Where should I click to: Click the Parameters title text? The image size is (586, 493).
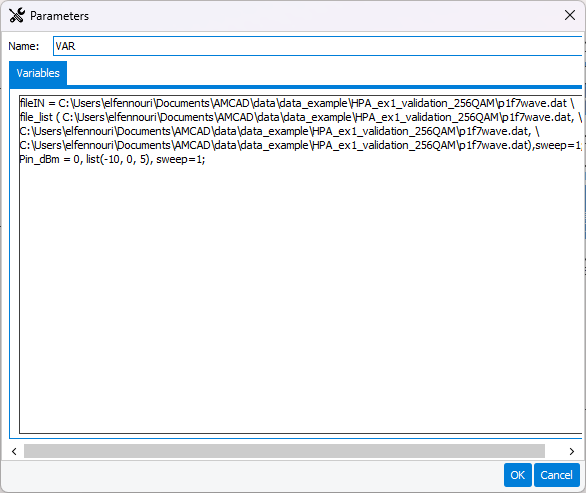pyautogui.click(x=59, y=16)
